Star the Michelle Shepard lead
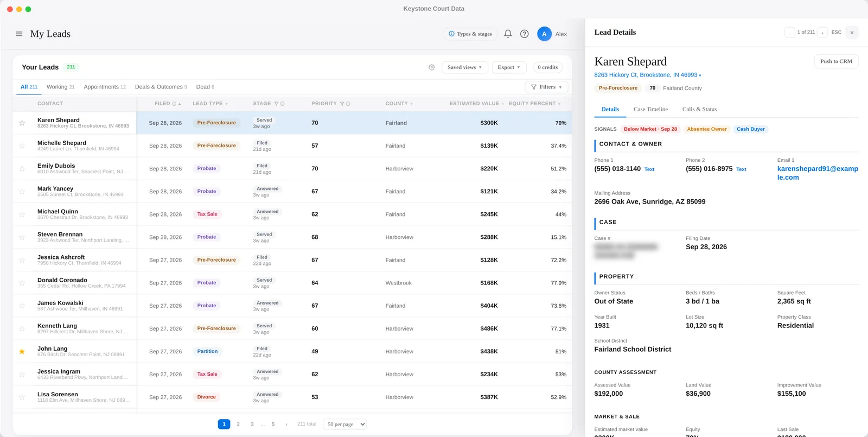The height and width of the screenshot is (437, 868). (22, 146)
